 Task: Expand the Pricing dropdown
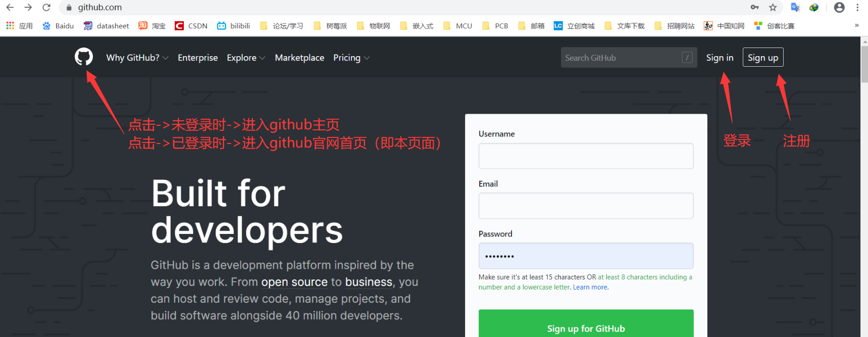point(351,58)
